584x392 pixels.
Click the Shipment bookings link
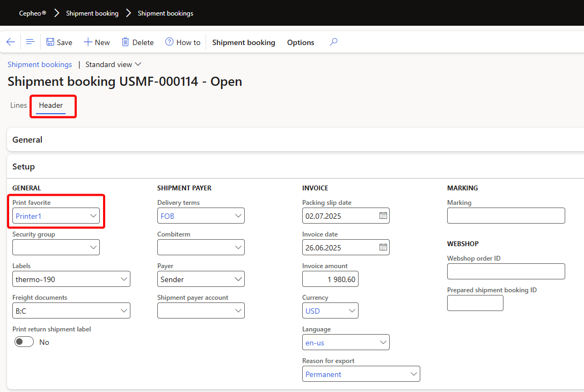(x=40, y=64)
